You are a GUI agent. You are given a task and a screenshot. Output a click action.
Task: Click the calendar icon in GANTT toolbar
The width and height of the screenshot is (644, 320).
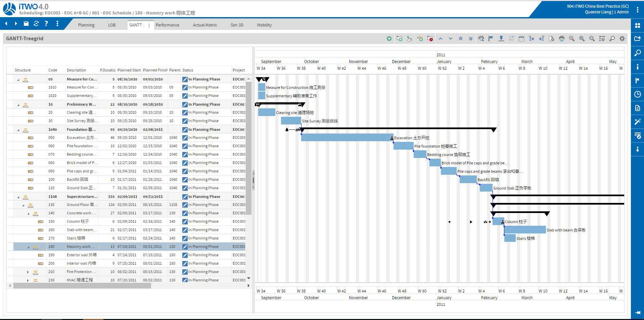521,39
